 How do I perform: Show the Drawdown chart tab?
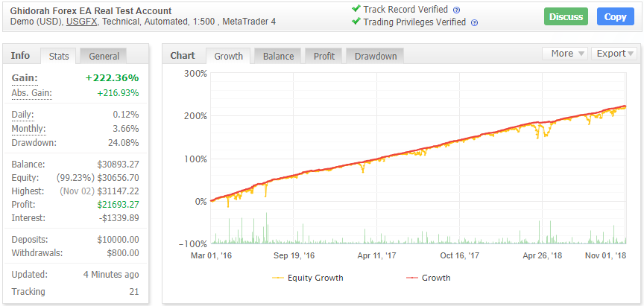[375, 56]
